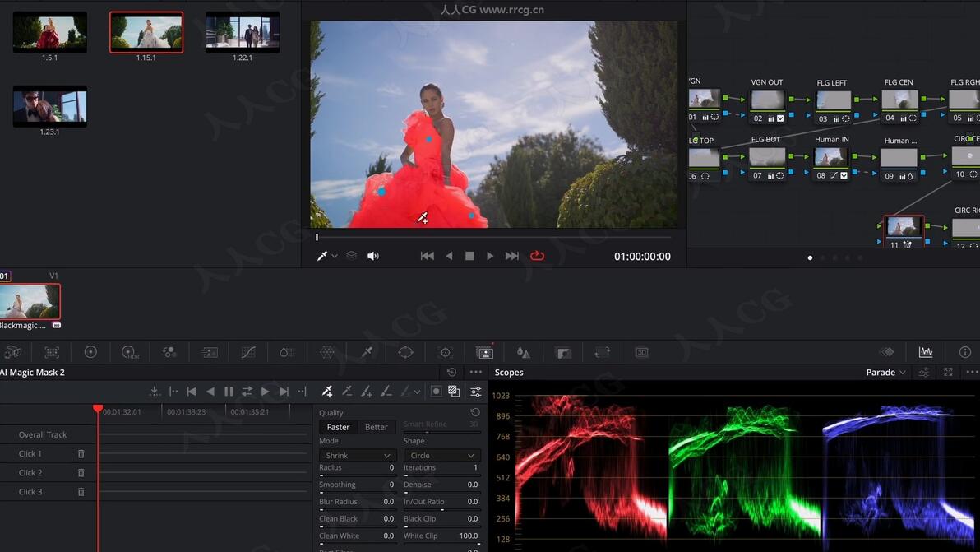Stop viewer playback
Screen dimensions: 980x552
click(x=469, y=257)
